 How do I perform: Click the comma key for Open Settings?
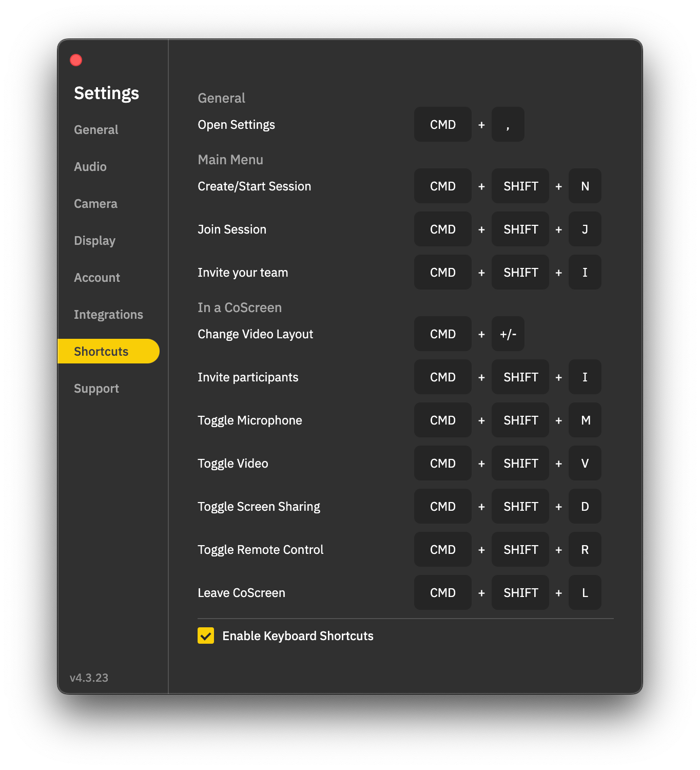508,124
